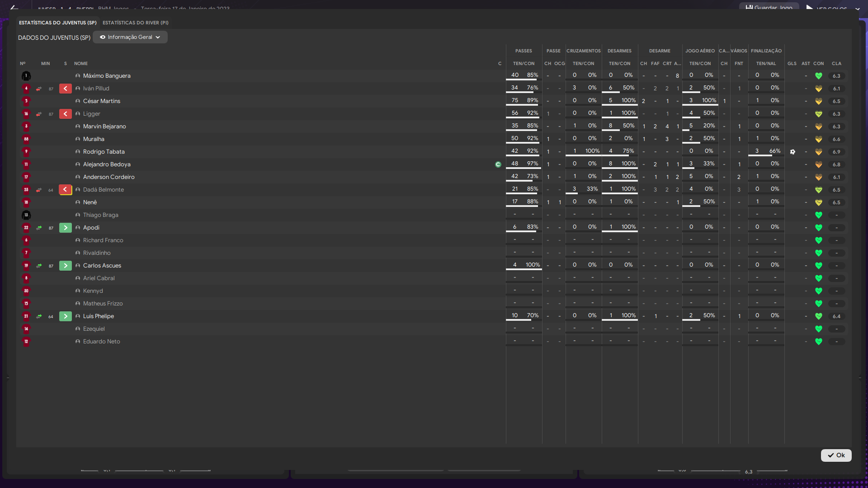
Task: Click shirt number 9 icon of Rodrigo Tabata
Action: tap(26, 152)
